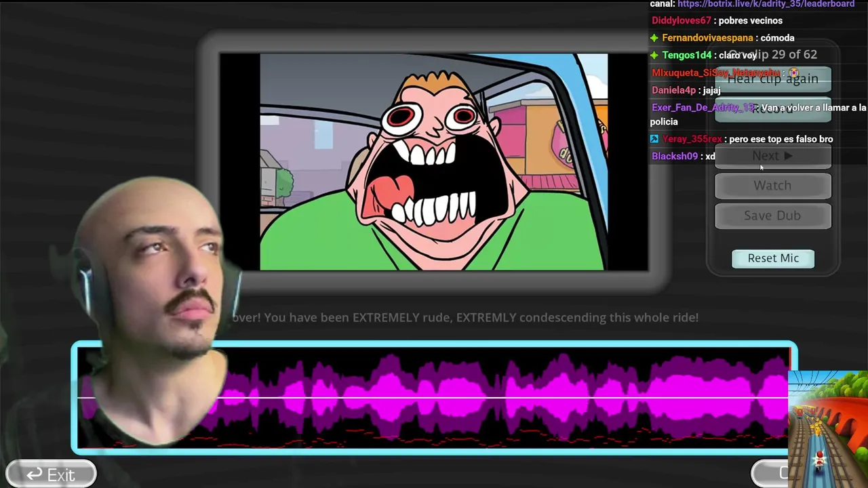Click the cartoon video clip preview

(434, 162)
